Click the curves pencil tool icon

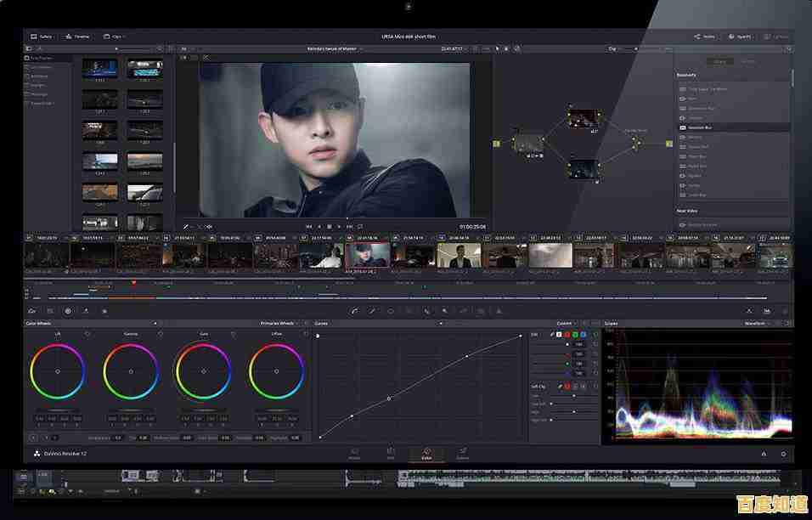coord(551,335)
